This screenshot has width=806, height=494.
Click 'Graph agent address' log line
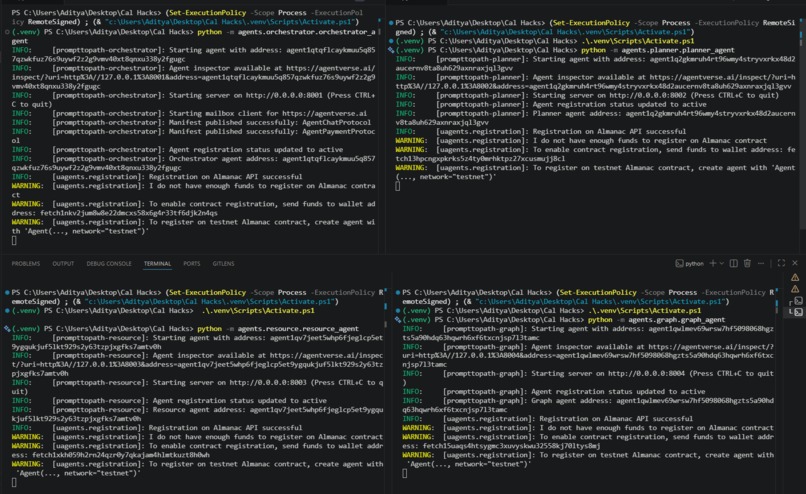coord(588,405)
